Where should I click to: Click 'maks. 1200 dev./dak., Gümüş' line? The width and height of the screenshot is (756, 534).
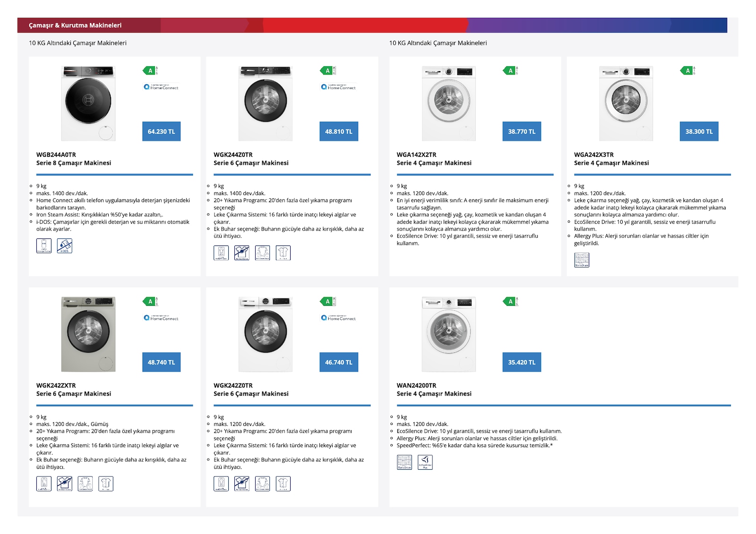[72, 424]
